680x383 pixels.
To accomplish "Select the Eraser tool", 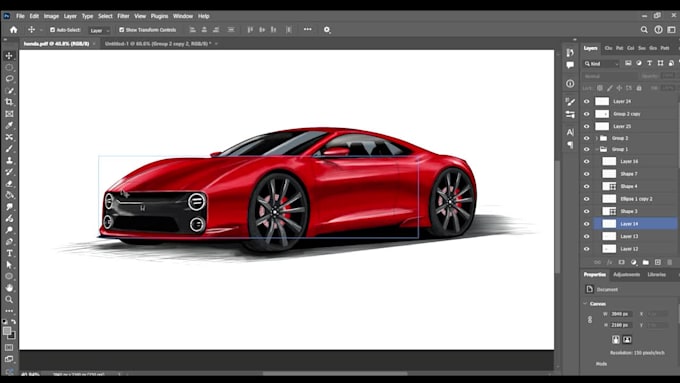I will click(9, 183).
